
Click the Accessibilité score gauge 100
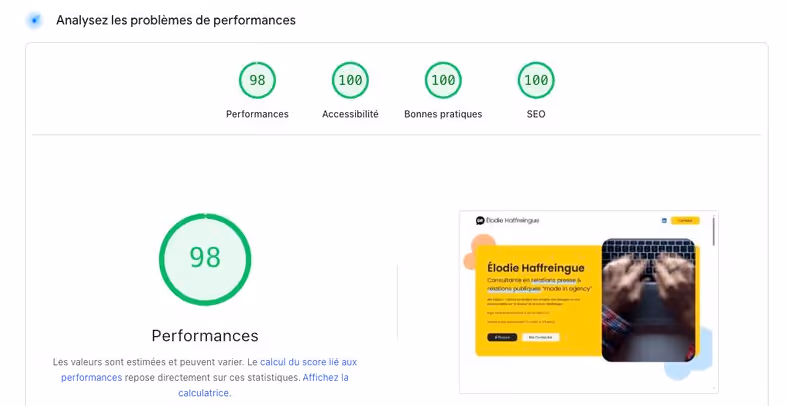click(350, 80)
